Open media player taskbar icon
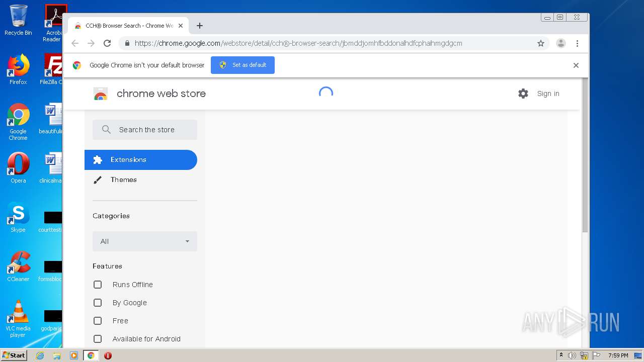Viewport: 644px width, 362px height. 73,355
